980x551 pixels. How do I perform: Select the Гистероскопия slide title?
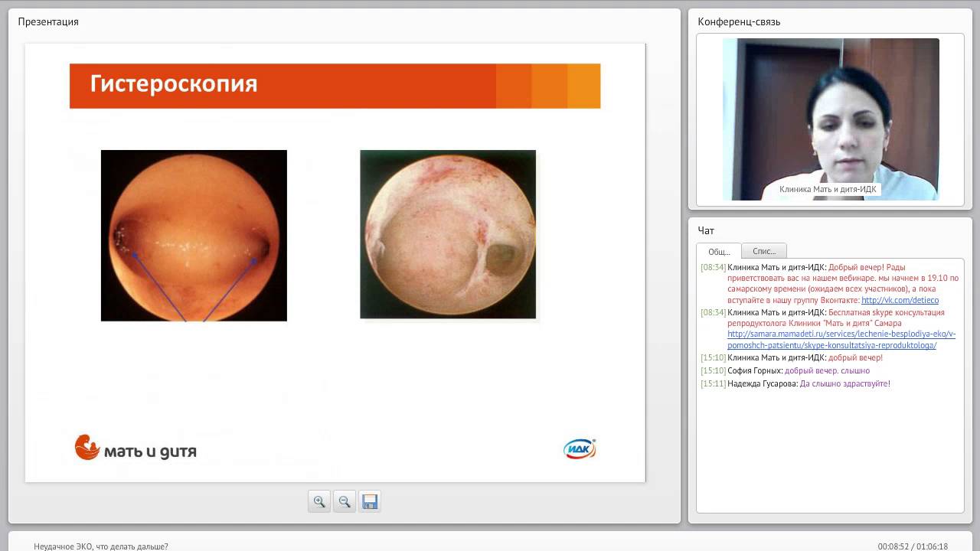pyautogui.click(x=174, y=84)
